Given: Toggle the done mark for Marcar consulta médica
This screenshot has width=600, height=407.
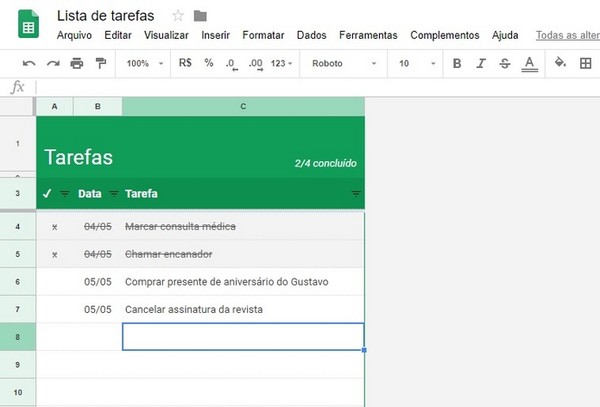Looking at the screenshot, I should point(54,227).
